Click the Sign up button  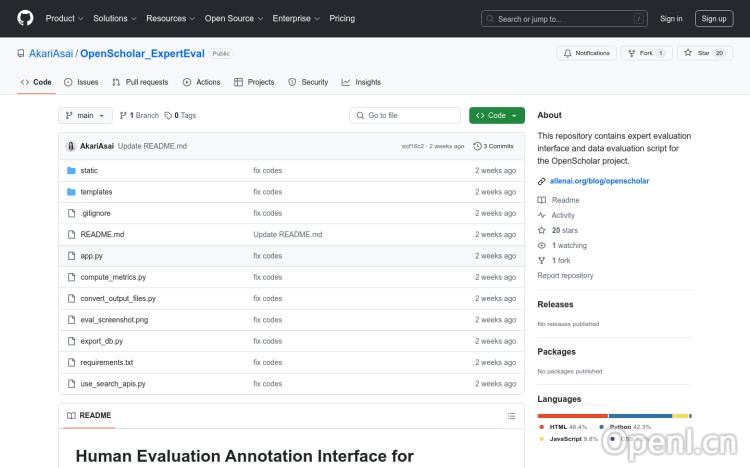click(714, 19)
